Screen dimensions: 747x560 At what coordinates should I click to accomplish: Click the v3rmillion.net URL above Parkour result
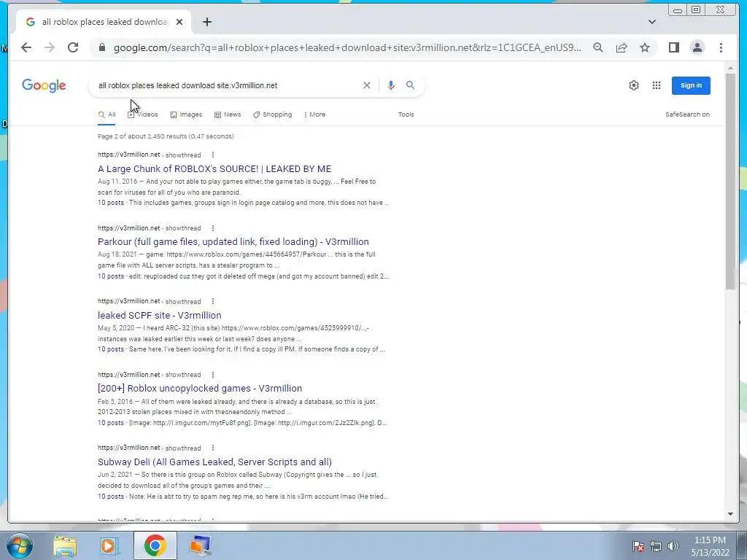pos(129,228)
